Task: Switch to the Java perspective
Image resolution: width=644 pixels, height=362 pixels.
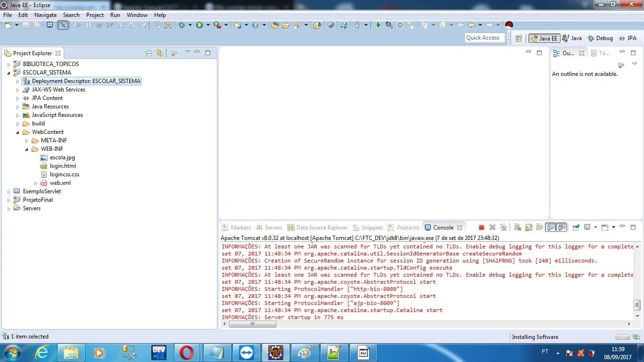Action: 572,39
